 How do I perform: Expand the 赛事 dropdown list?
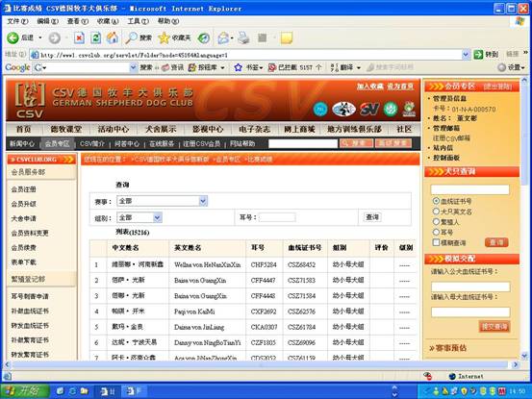203,201
